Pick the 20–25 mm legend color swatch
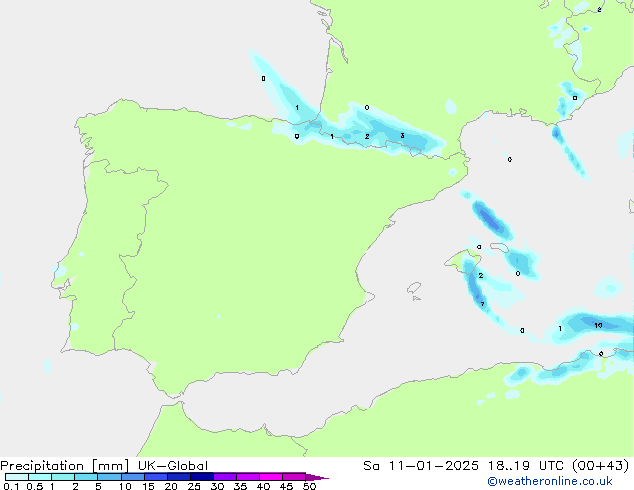 (x=178, y=477)
